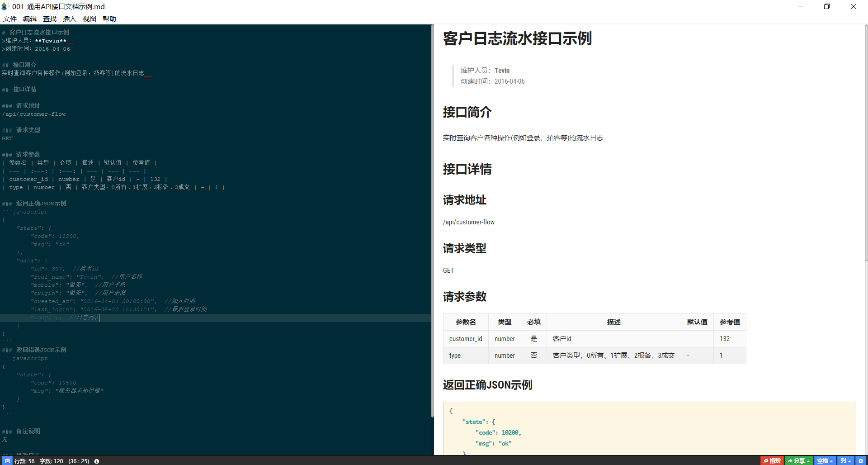Click the preview title 客户日志流水接口示例

coord(517,38)
